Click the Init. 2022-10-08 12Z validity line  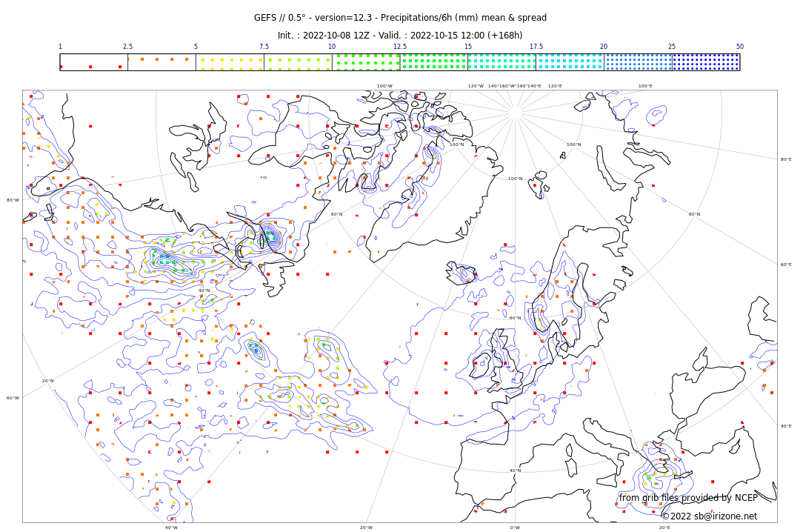click(400, 36)
